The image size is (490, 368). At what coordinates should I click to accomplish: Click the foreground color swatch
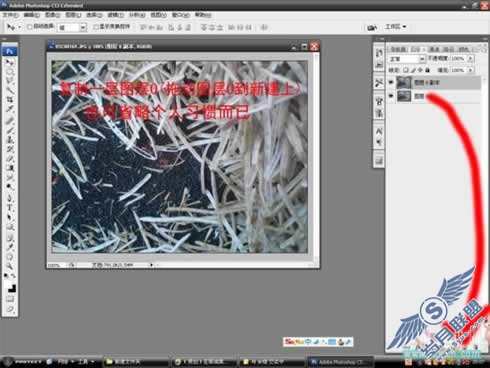click(8, 285)
